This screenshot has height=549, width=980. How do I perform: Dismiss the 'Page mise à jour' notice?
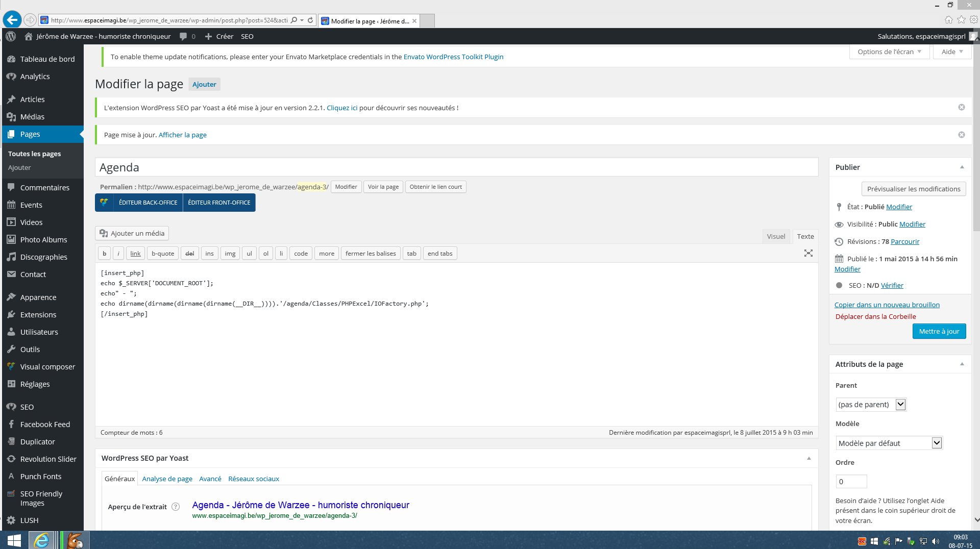(961, 135)
